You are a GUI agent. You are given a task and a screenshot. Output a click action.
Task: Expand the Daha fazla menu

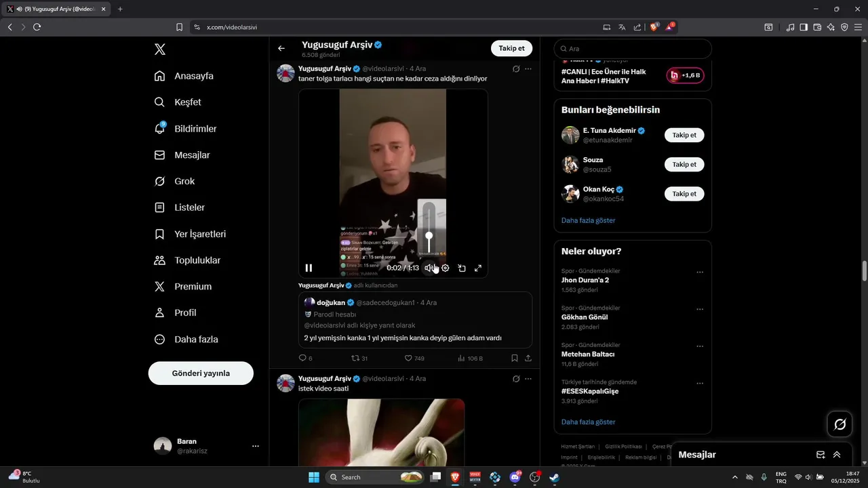[186, 340]
